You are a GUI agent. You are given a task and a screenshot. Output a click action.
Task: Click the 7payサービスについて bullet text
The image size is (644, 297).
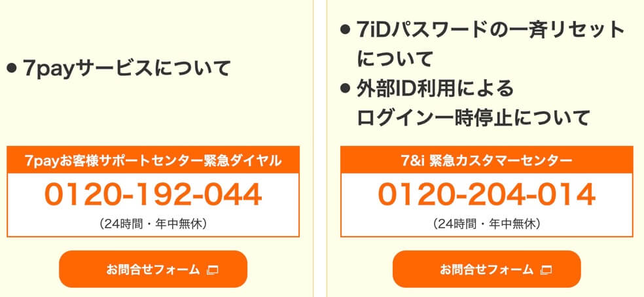point(126,68)
